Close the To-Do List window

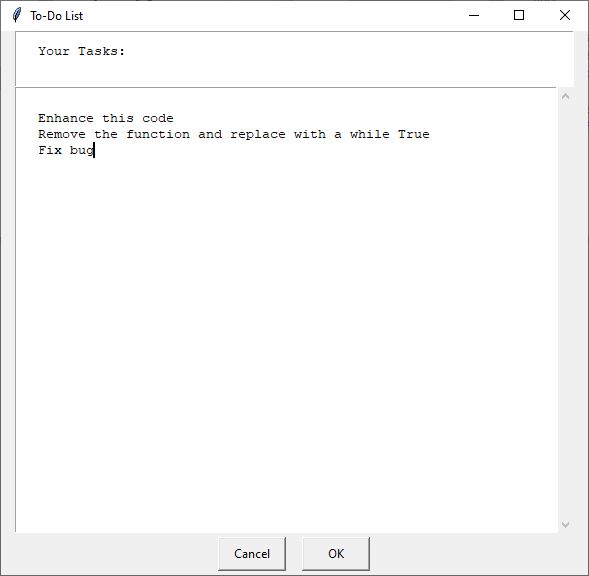point(565,15)
